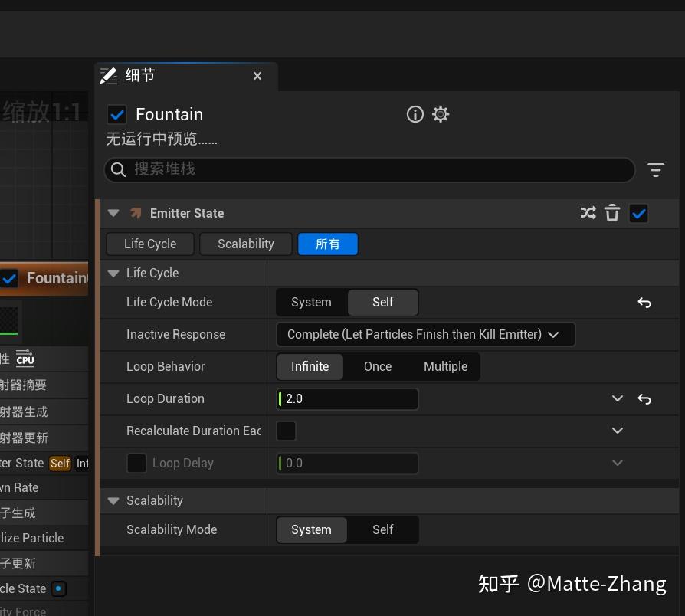
Task: Set Loop Behavior to Once
Action: click(377, 366)
